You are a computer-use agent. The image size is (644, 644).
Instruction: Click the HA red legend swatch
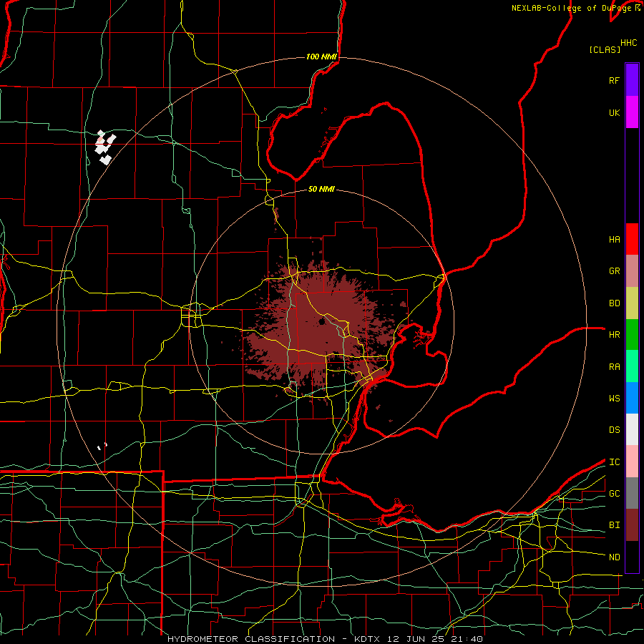pos(632,239)
